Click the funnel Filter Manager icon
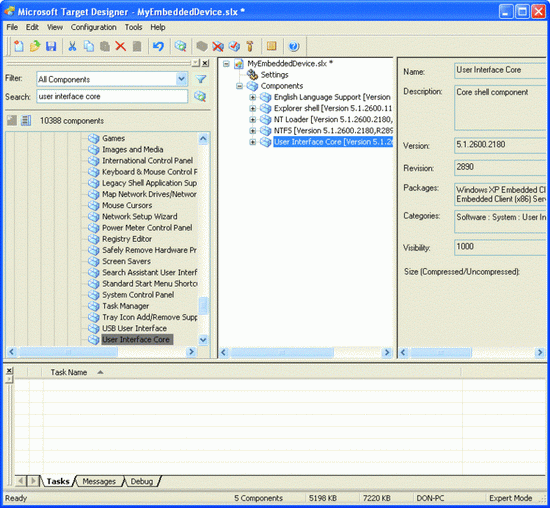Screen dimensions: 550x508 [x=201, y=79]
